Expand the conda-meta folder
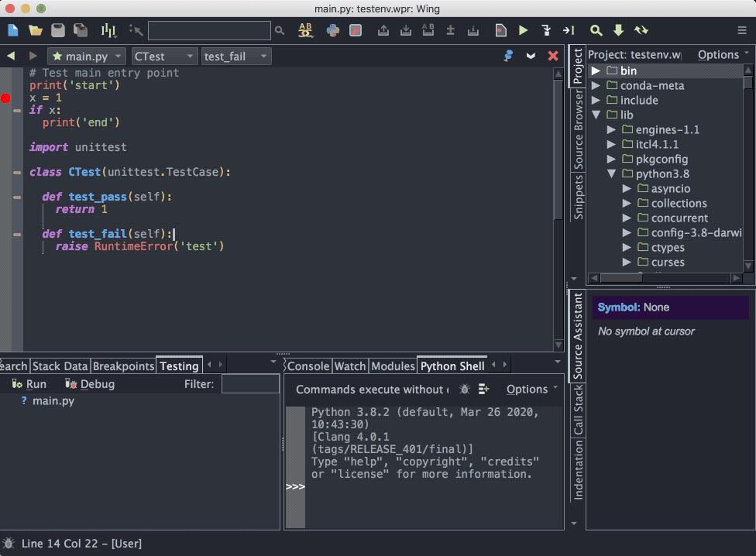 click(596, 85)
